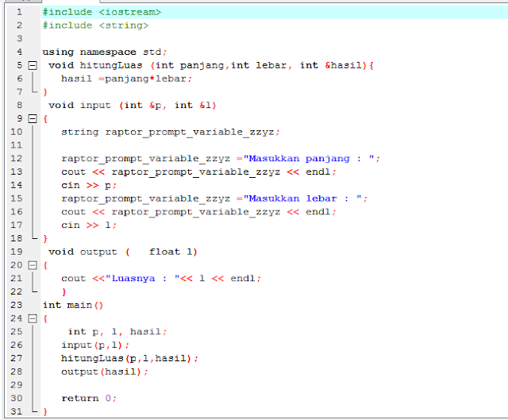Click 'int p, l, hasil;' declaration
This screenshot has height=420, width=508.
pos(117,332)
